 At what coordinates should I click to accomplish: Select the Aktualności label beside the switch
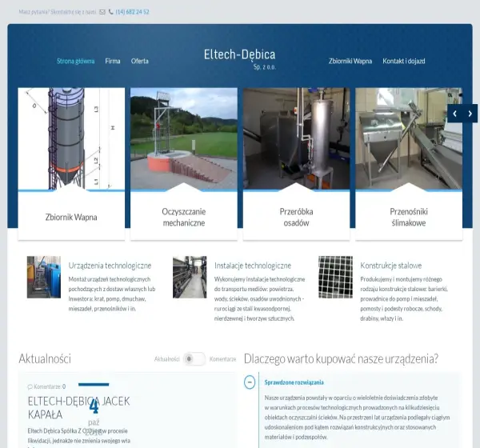(167, 359)
